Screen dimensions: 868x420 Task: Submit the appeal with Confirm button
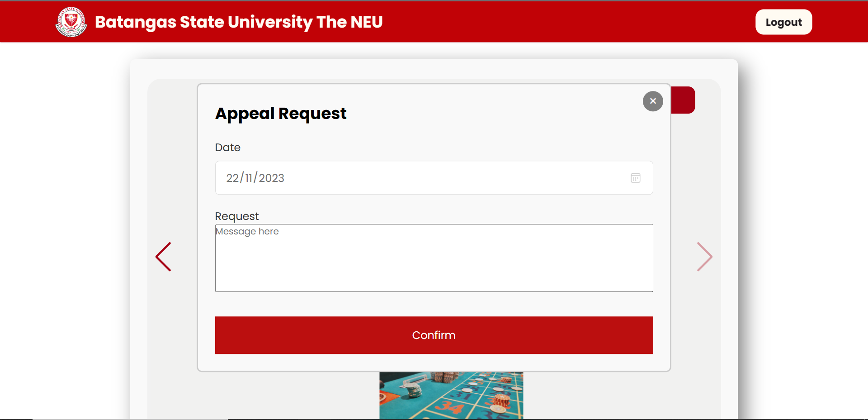pyautogui.click(x=434, y=335)
